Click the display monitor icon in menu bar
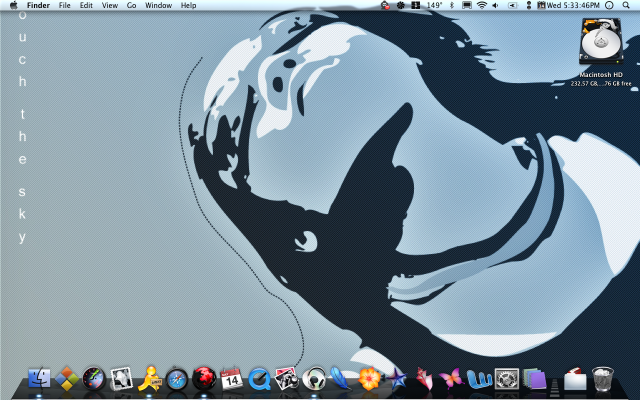640x400 pixels. (467, 5)
